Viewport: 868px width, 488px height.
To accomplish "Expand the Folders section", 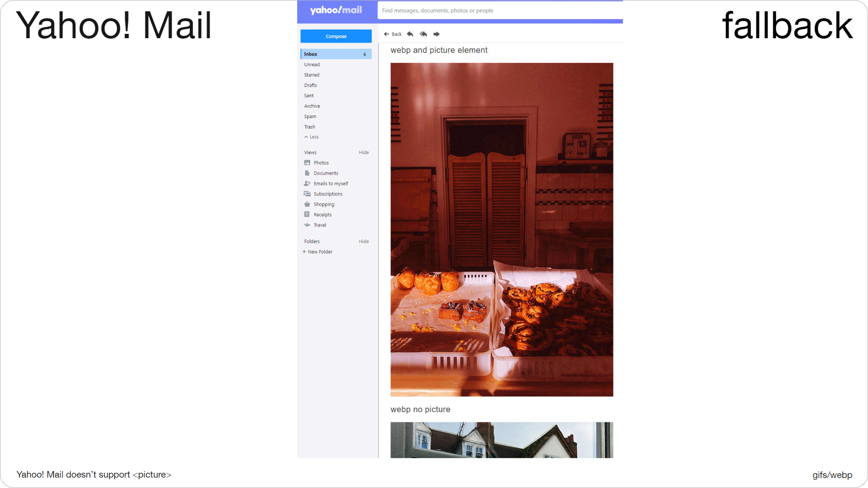I will [x=311, y=241].
